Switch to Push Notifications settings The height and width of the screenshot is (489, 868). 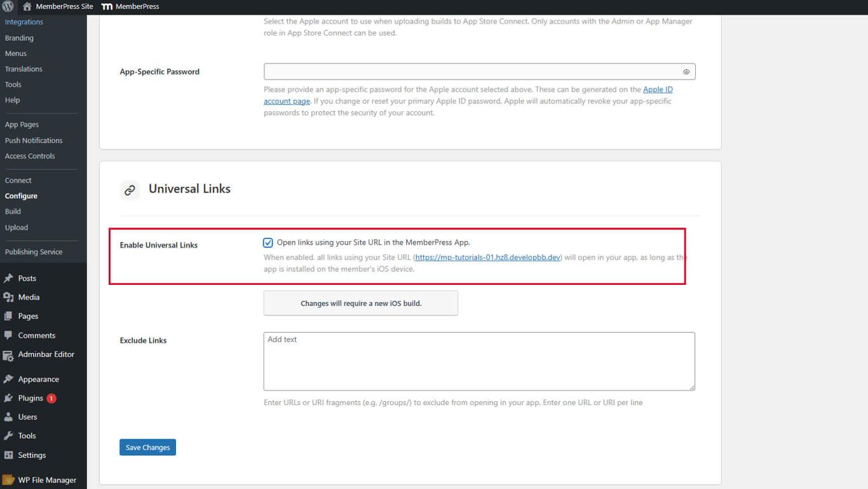(34, 140)
